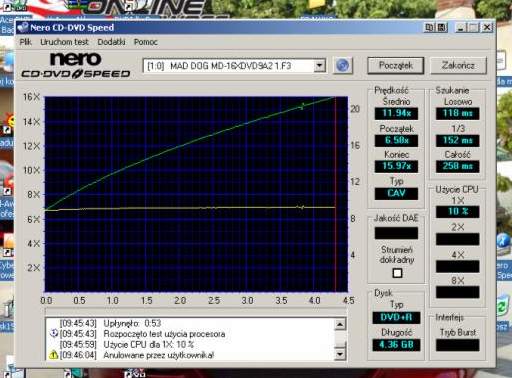The width and height of the screenshot is (512, 378).
Task: Click the warning icon in log list
Action: click(54, 355)
